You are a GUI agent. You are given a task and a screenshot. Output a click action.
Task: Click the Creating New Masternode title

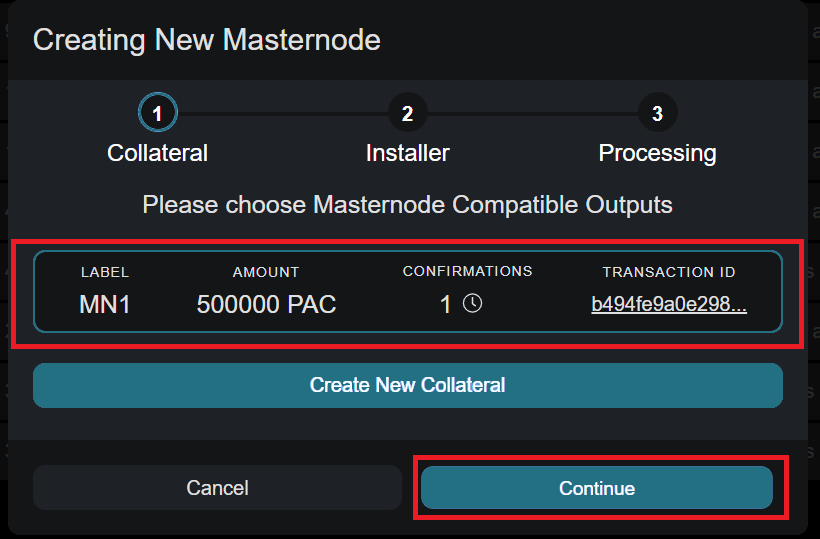[207, 40]
